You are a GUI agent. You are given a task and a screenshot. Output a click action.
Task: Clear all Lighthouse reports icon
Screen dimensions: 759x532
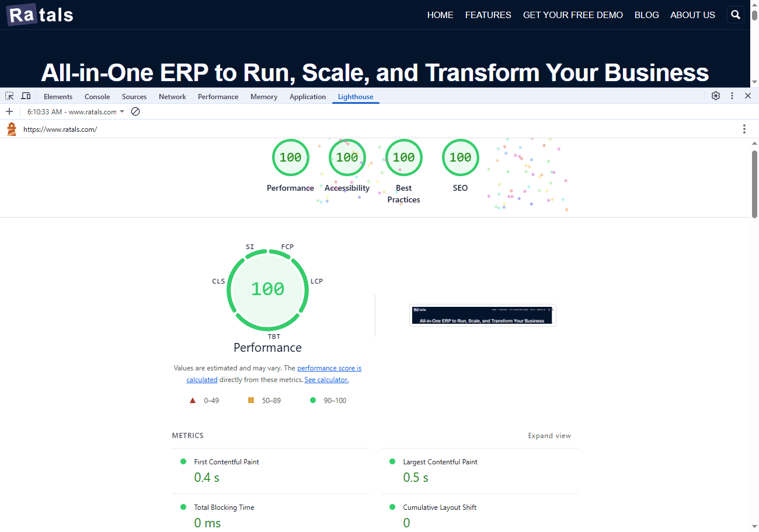point(135,111)
